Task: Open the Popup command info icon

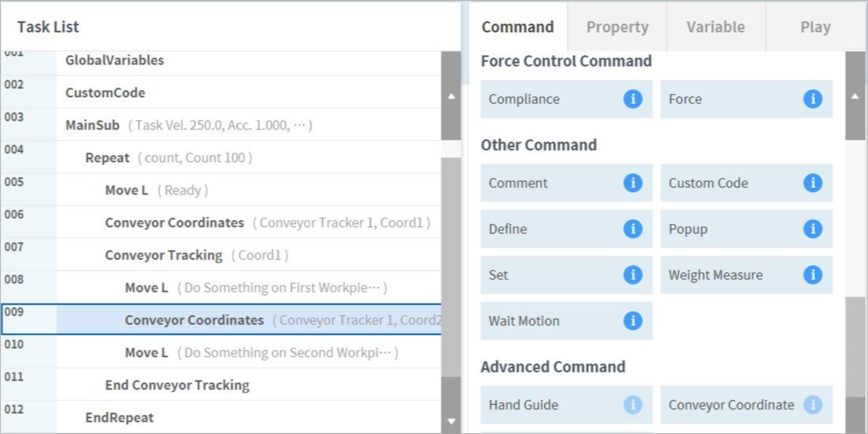Action: pos(812,229)
